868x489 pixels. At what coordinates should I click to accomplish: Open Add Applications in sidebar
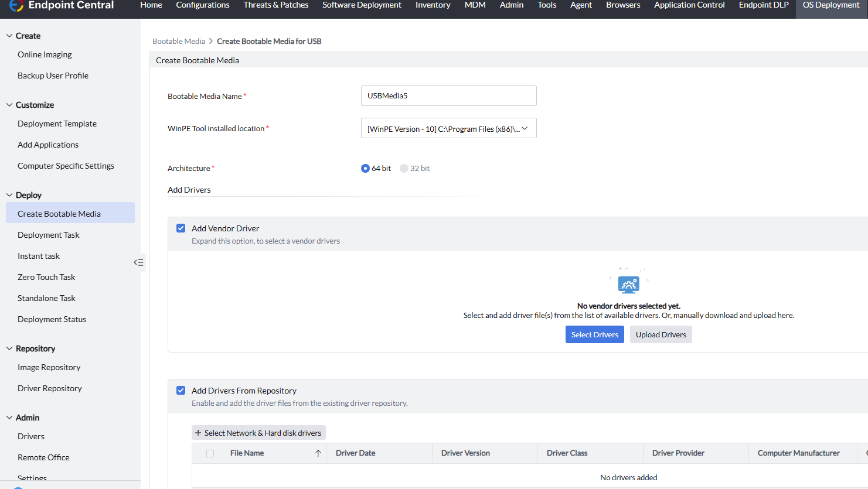coord(48,145)
